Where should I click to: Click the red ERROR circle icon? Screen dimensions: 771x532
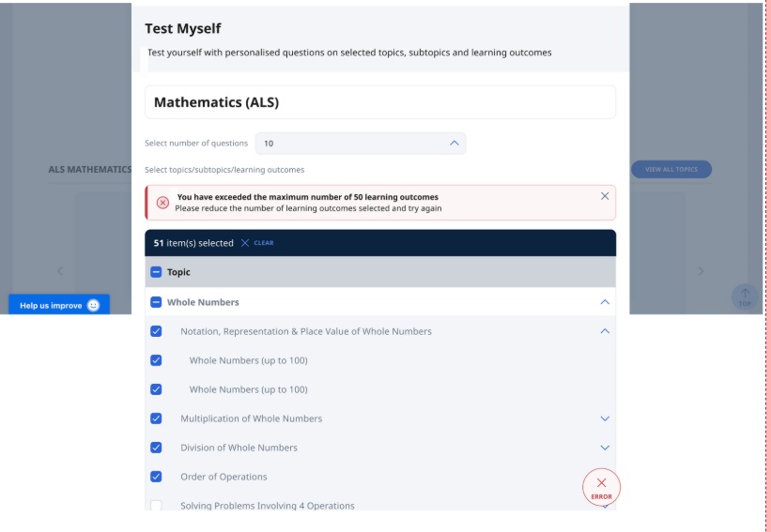[x=601, y=486]
